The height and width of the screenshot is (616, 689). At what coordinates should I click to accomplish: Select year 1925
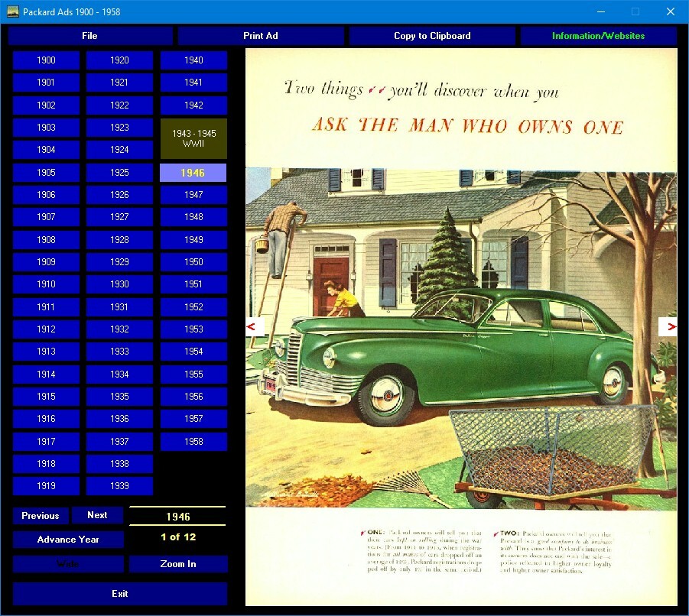coord(119,173)
